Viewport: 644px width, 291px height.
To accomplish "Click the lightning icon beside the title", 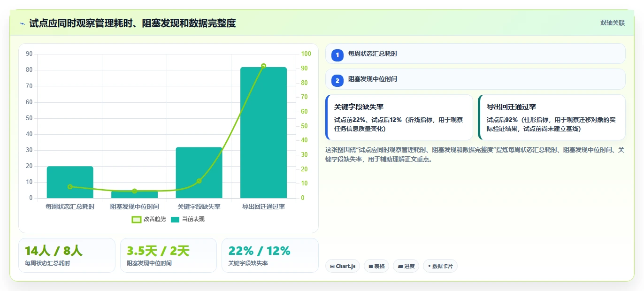I will pyautogui.click(x=22, y=23).
